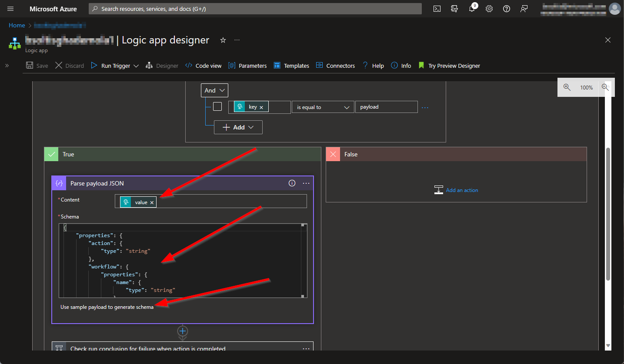Open the notifications bell
The height and width of the screenshot is (364, 624).
pyautogui.click(x=472, y=9)
